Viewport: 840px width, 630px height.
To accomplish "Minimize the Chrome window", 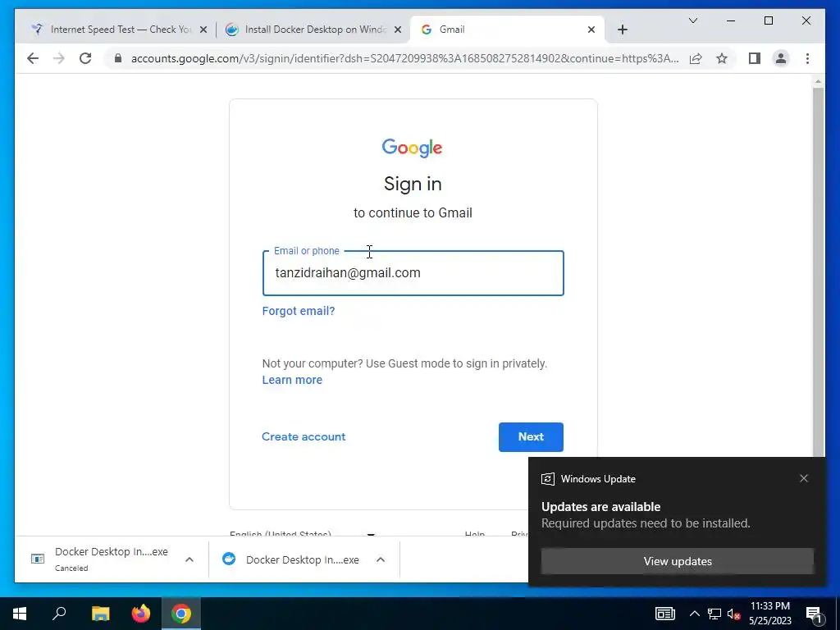I will click(x=731, y=21).
